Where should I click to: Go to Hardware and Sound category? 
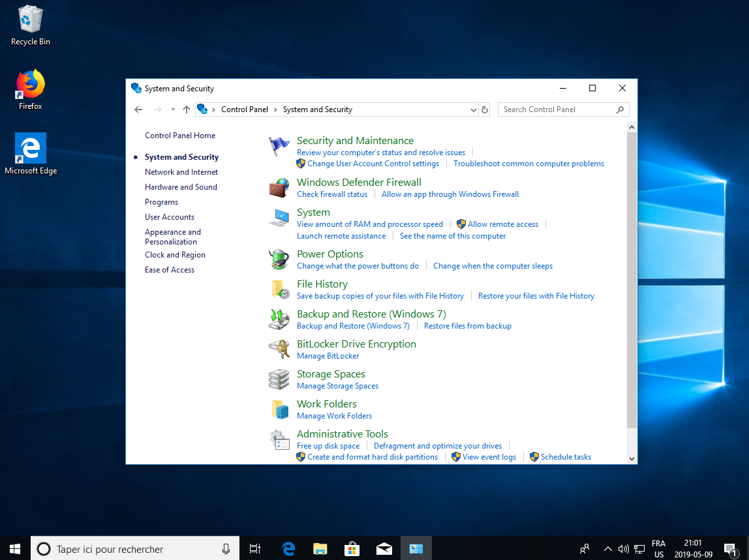pos(181,187)
